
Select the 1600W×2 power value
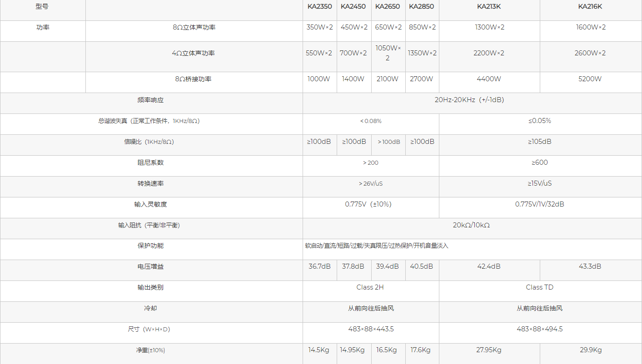pos(591,27)
